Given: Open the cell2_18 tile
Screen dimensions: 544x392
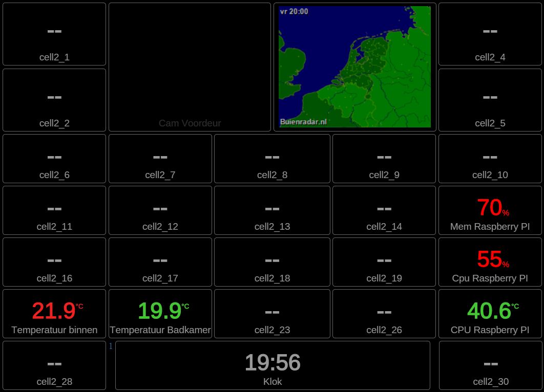Looking at the screenshot, I should tap(272, 262).
